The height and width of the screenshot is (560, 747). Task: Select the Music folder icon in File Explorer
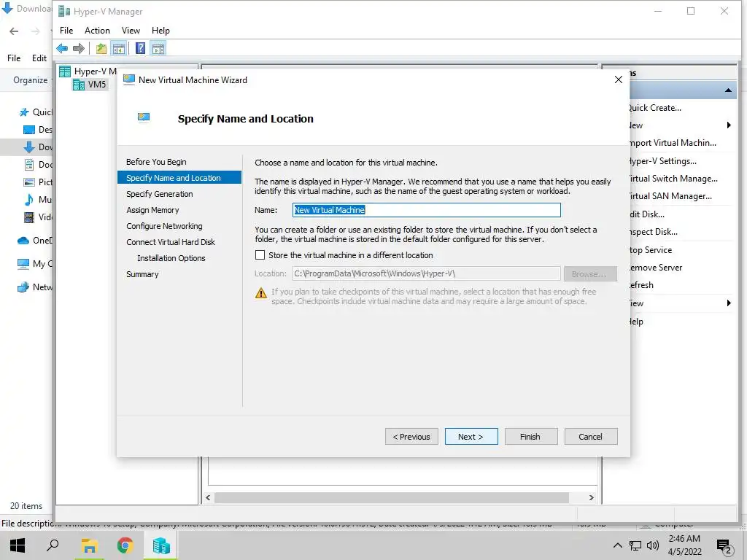tap(29, 200)
